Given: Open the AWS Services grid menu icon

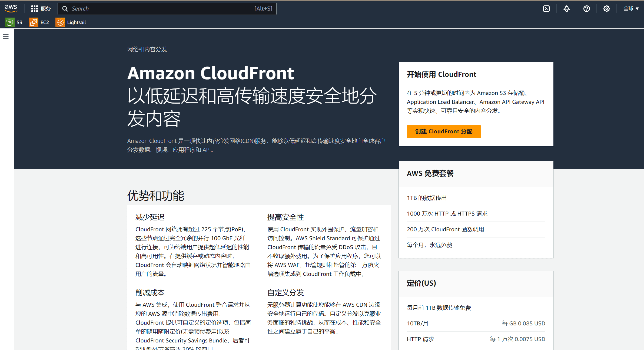Looking at the screenshot, I should [34, 8].
